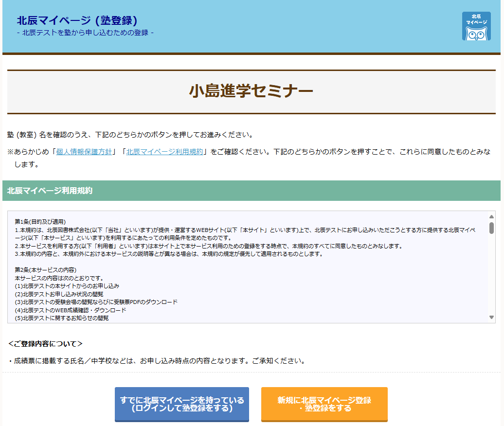Click terms line 3 starting 3.本規約の内容と
The width and height of the screenshot is (504, 426).
click(169, 254)
